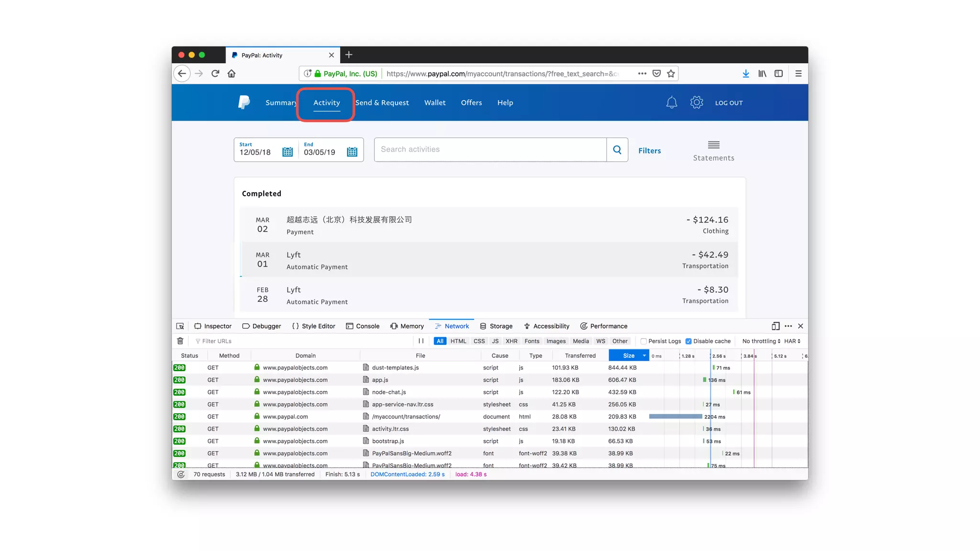This screenshot has width=980, height=551.
Task: Open the No throttling dropdown
Action: click(761, 341)
